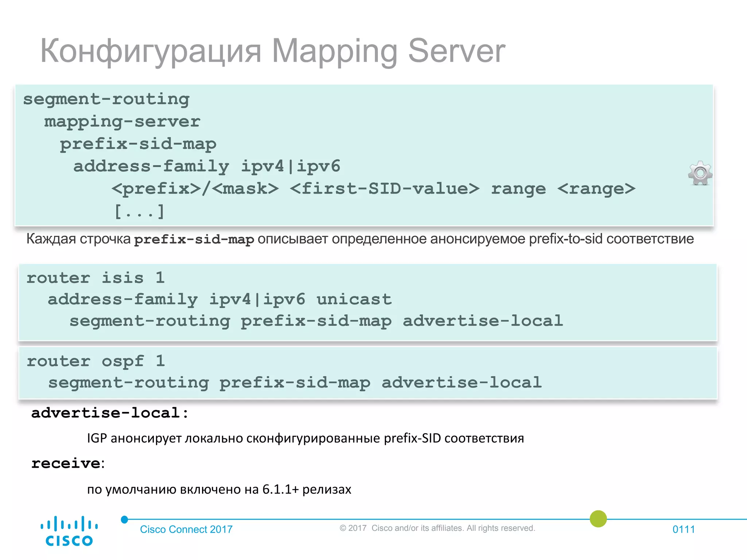This screenshot has height=560, width=747.
Task: Click the green circle progress marker
Action: point(598,518)
